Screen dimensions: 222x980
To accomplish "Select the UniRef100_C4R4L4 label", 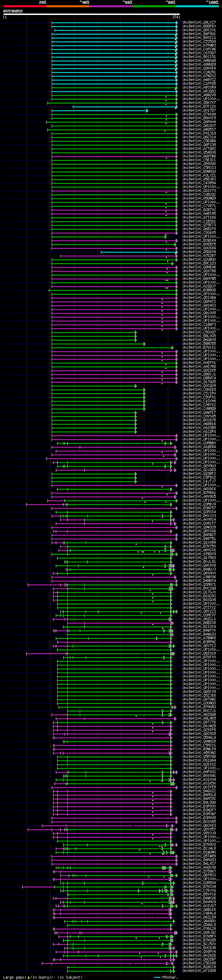I will (x=199, y=913).
